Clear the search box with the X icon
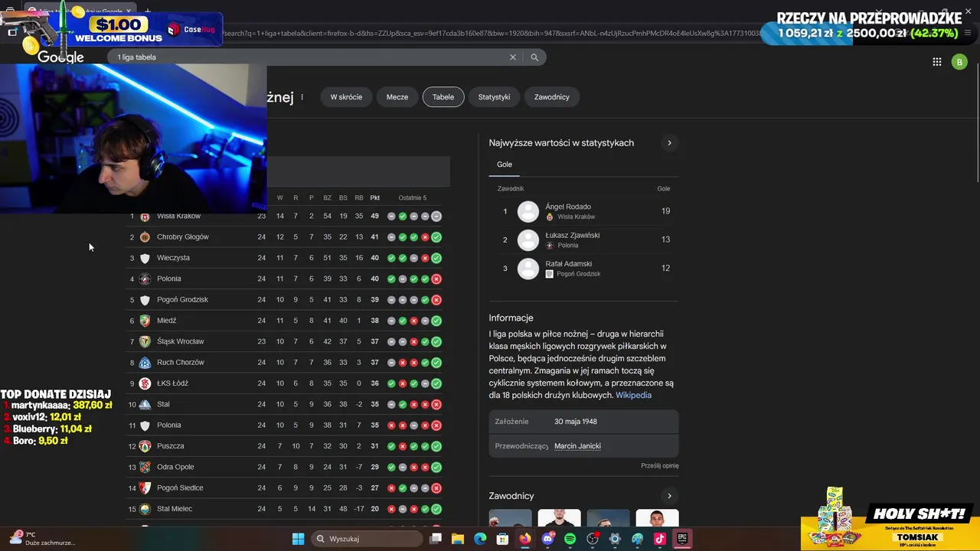980x551 pixels. (x=513, y=57)
